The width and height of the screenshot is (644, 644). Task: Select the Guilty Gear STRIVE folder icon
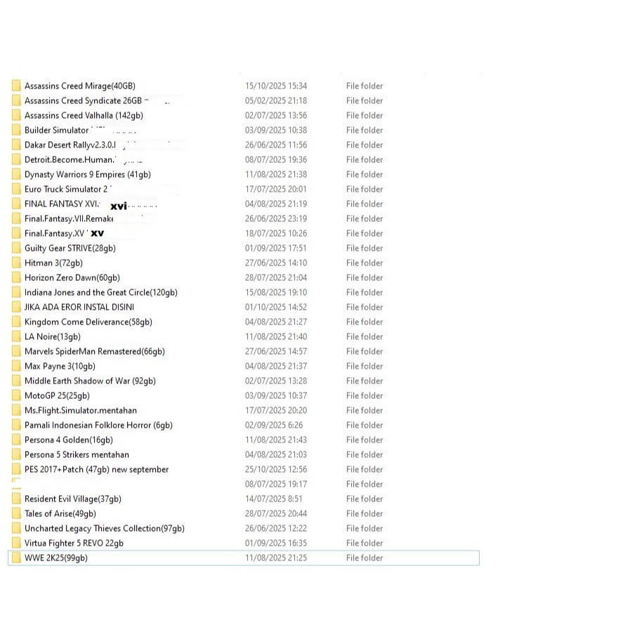click(x=16, y=248)
